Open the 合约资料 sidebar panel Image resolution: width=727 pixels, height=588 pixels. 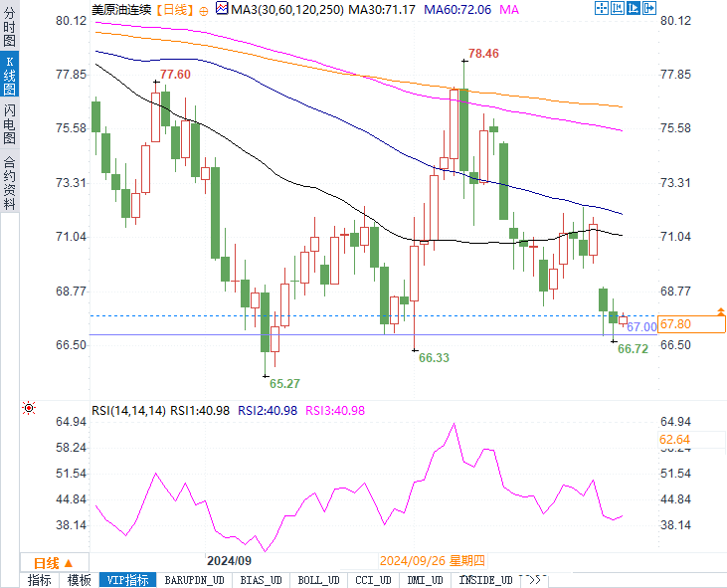point(9,183)
